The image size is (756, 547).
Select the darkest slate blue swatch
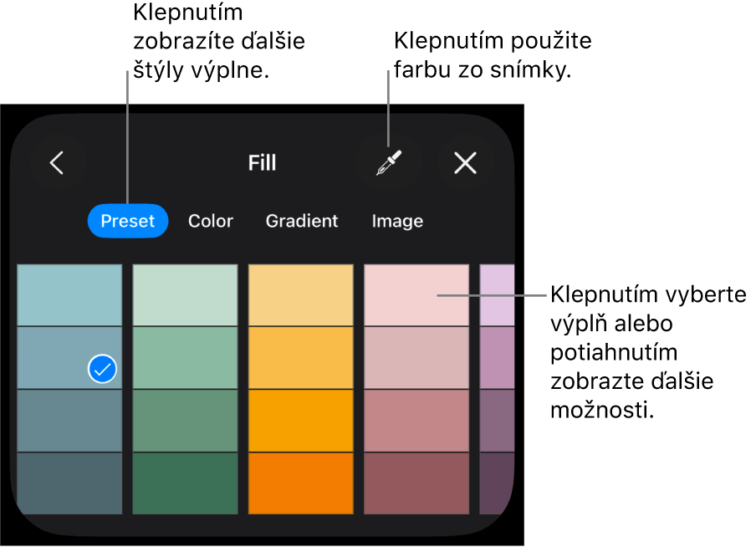[x=69, y=483]
